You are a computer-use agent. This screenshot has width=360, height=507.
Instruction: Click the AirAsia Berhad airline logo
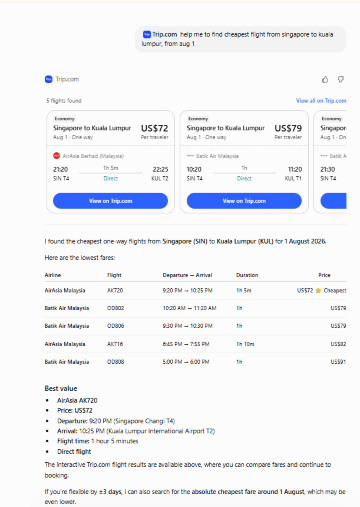point(56,156)
